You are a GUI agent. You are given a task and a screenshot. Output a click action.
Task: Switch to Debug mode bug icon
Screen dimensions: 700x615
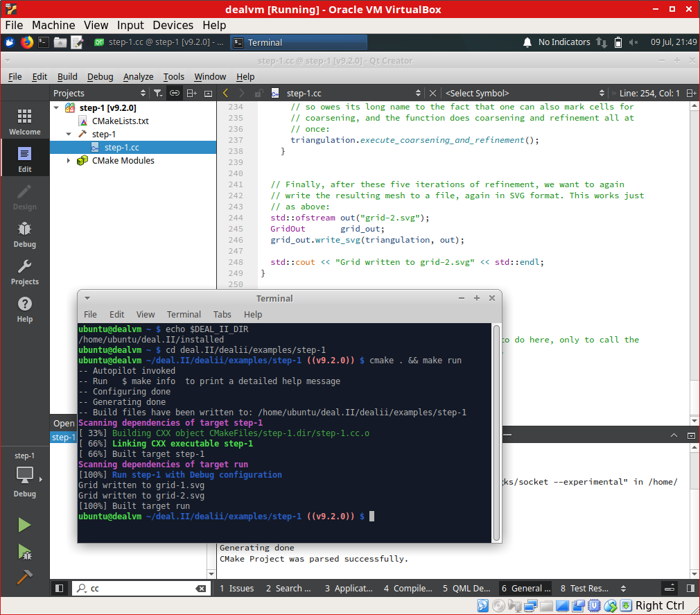click(24, 234)
